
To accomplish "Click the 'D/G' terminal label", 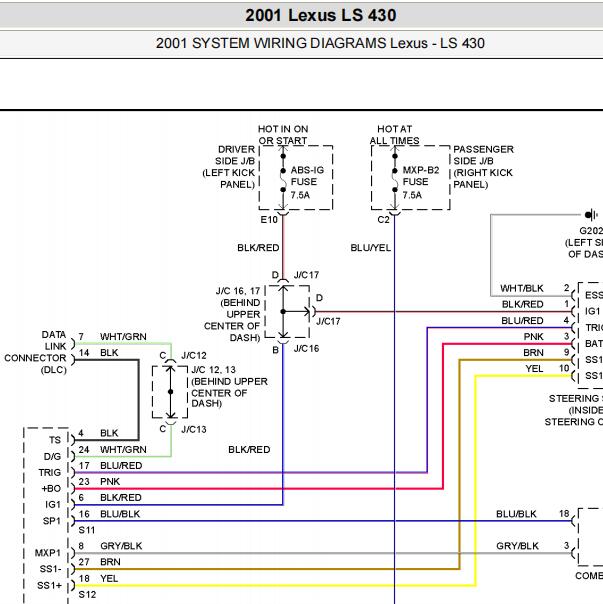I will pos(52,456).
